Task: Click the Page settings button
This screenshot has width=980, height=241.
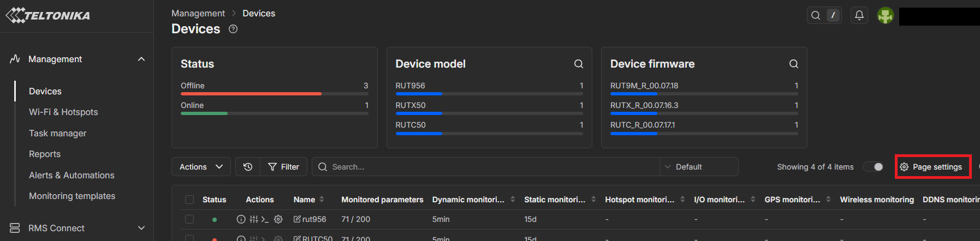Action: click(x=933, y=167)
